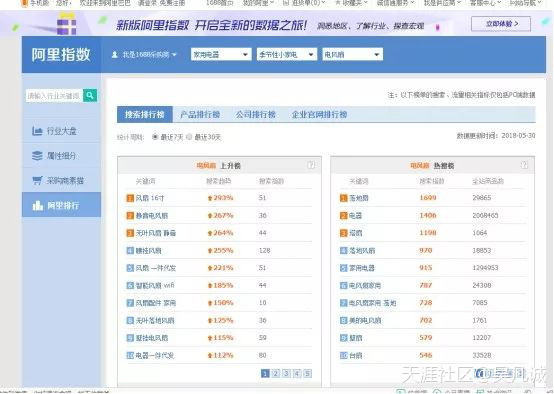Switch to 搜索排行榜 tab

click(145, 114)
